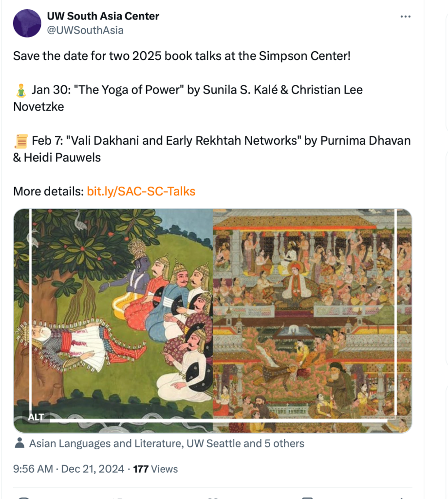Click the "Save the date" opening sentence
Viewport: 448px width, 499px height.
point(182,56)
